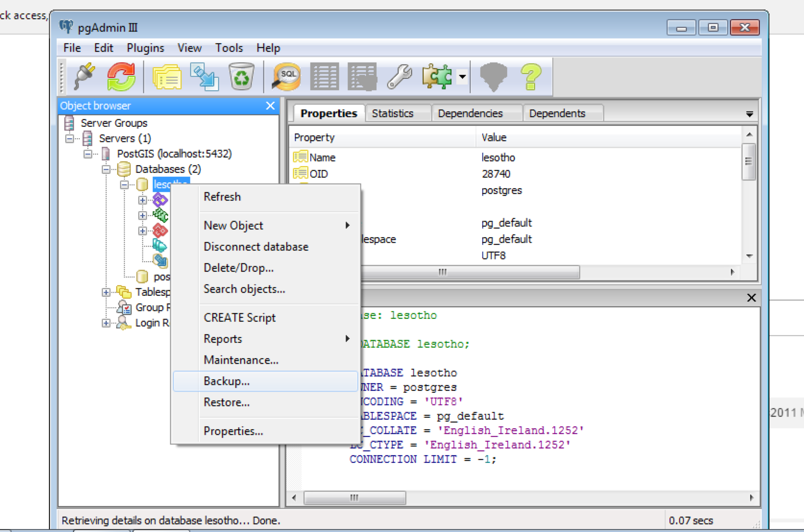Click the view data grid icon
Screen dimensions: 804x532
[x=325, y=77]
